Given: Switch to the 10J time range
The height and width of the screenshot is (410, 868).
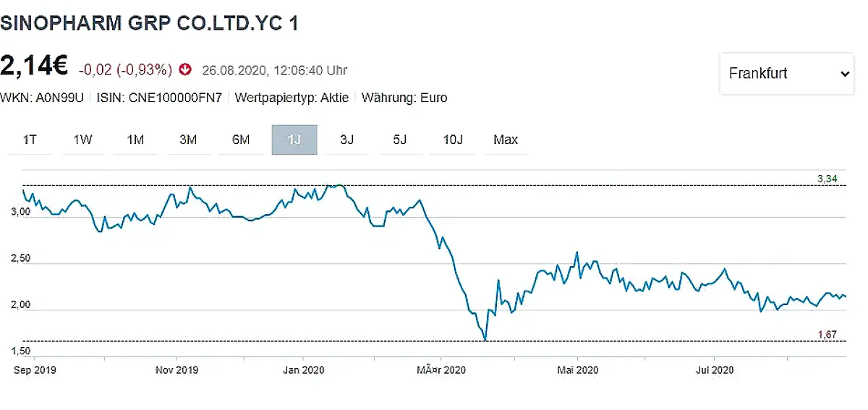Looking at the screenshot, I should [452, 140].
